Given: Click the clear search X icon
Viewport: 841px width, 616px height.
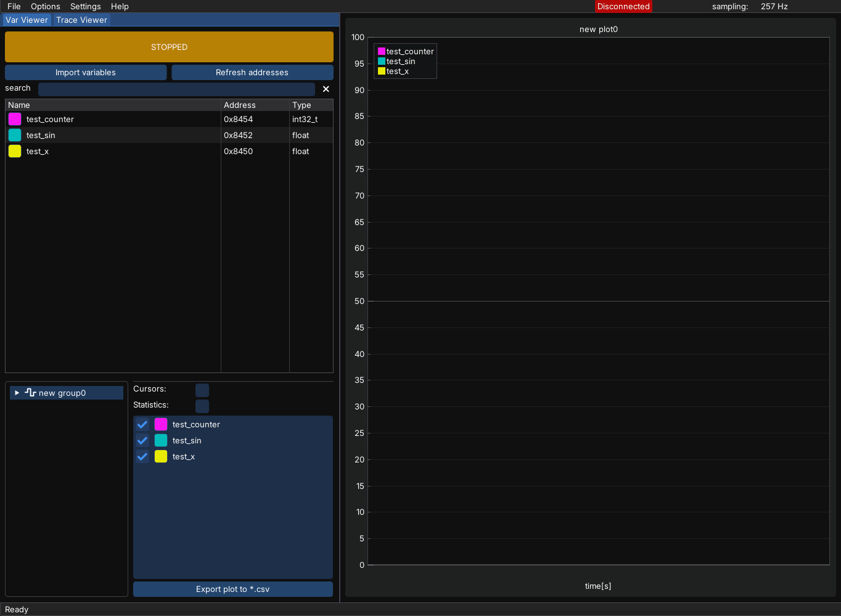Looking at the screenshot, I should pos(326,89).
